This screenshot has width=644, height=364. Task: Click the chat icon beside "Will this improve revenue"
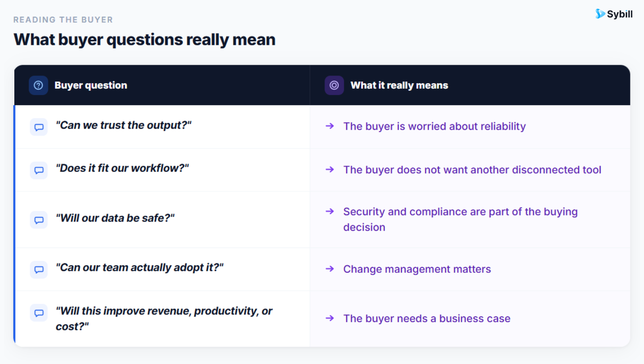coord(39,313)
